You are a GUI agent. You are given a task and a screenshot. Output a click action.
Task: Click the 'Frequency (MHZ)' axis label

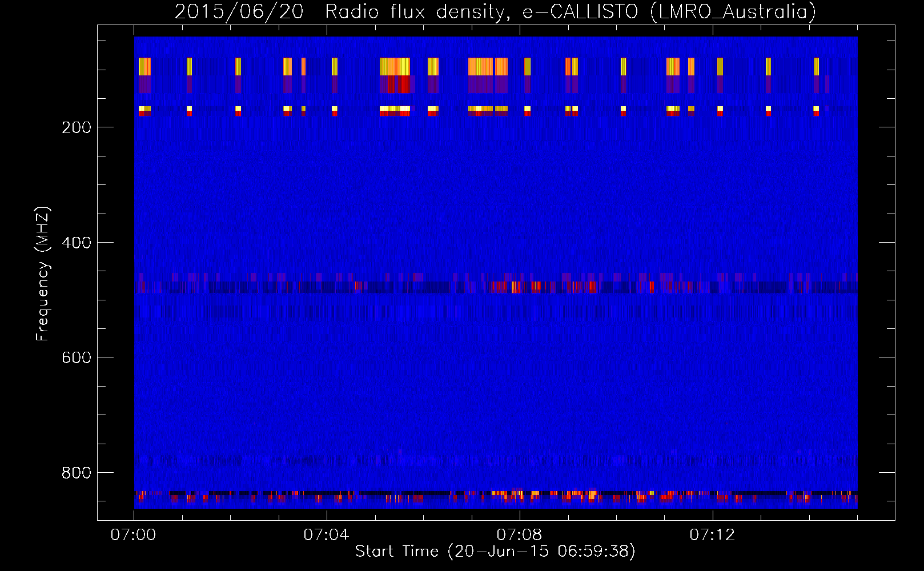43,274
